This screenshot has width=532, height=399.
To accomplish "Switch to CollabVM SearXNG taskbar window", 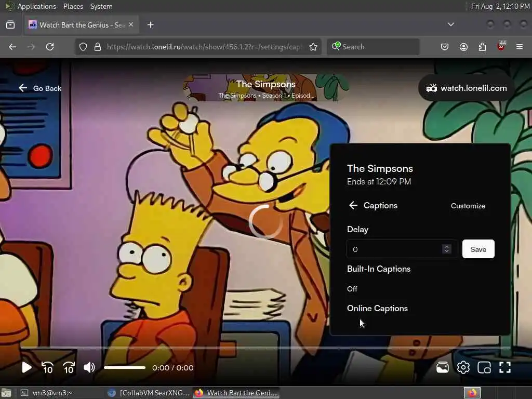I will pyautogui.click(x=149, y=393).
